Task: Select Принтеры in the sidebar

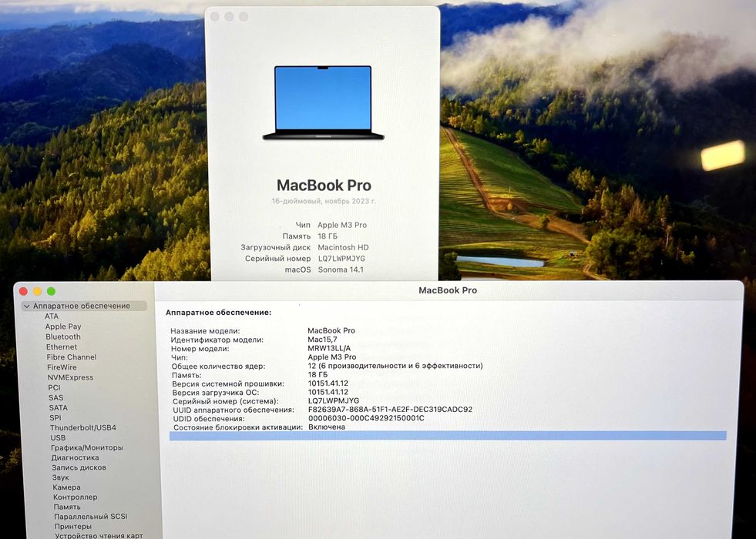Action: pyautogui.click(x=72, y=527)
